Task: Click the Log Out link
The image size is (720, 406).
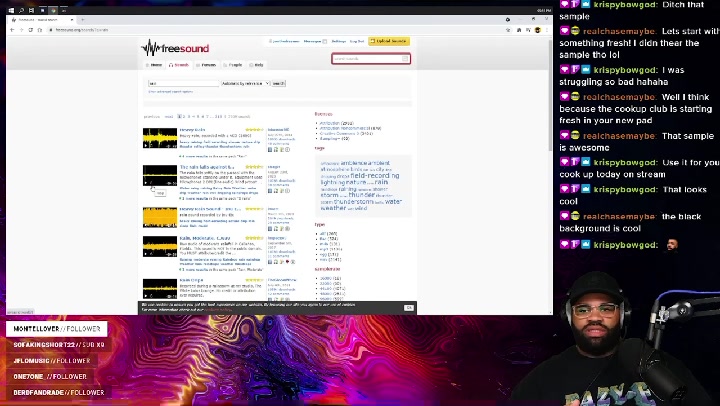Action: [x=356, y=41]
